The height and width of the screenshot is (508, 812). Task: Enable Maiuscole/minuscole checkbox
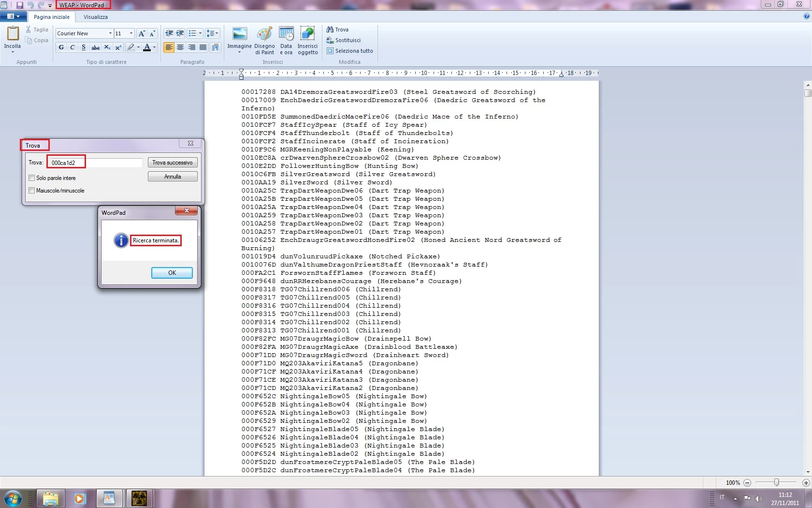click(32, 191)
